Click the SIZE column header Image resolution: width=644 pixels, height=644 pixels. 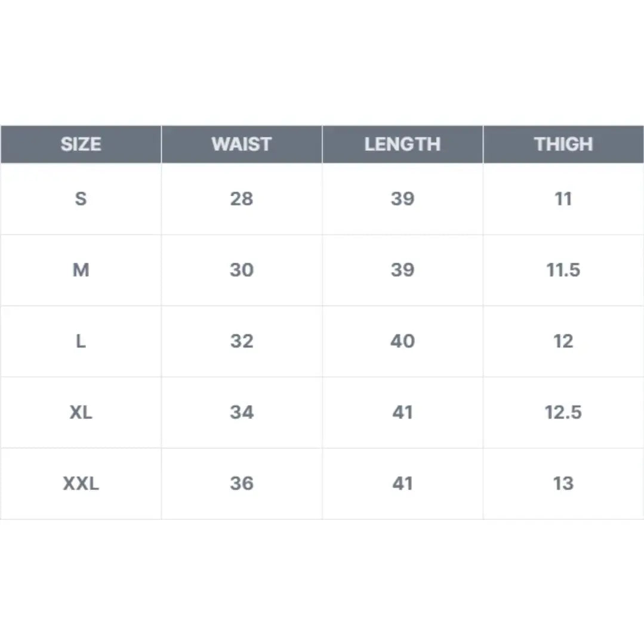coord(81,144)
